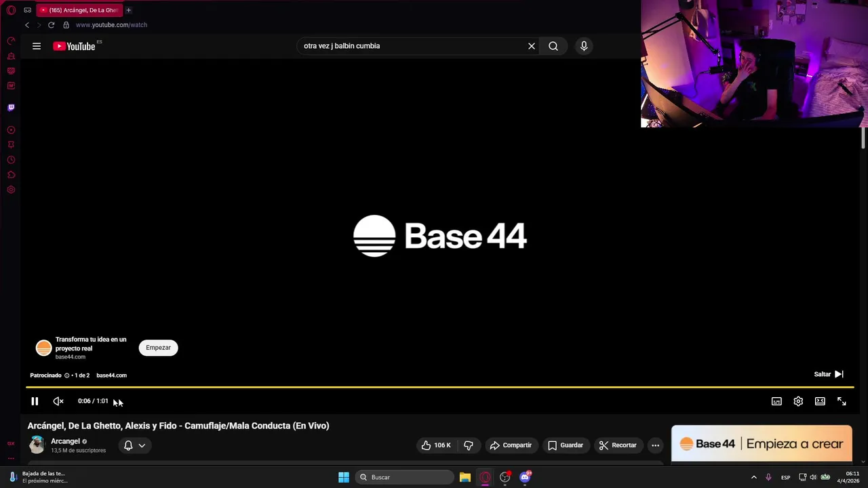The width and height of the screenshot is (868, 488).
Task: Open the ESP language switcher
Action: (785, 477)
